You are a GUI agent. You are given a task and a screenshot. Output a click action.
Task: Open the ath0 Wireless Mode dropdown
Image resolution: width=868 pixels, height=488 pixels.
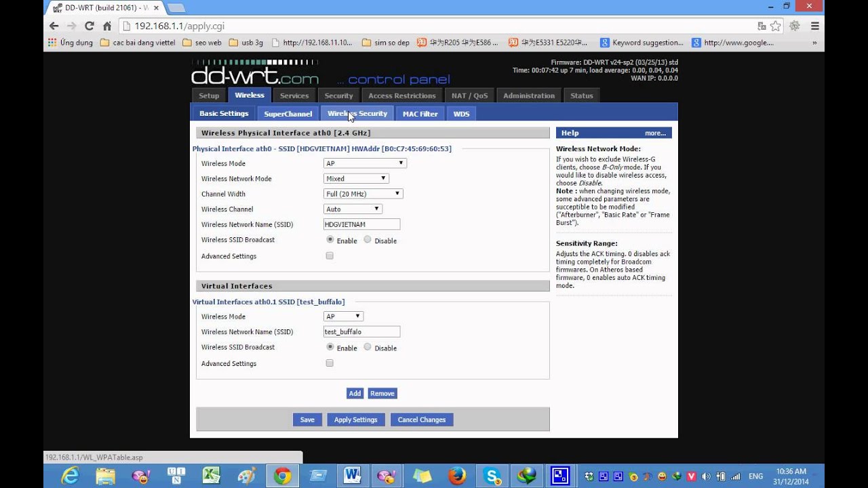365,163
